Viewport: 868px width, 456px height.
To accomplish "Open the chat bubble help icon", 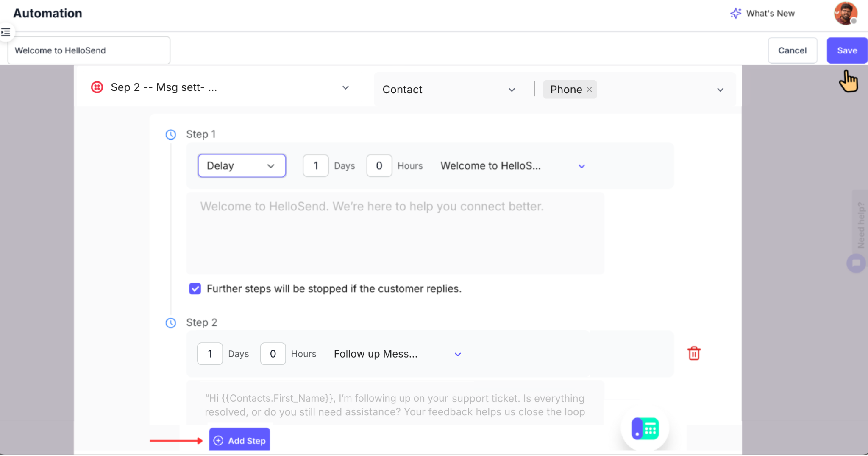I will 856,263.
